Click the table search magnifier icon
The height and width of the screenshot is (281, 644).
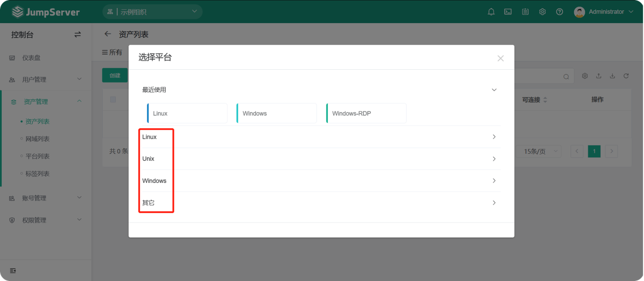pyautogui.click(x=566, y=77)
